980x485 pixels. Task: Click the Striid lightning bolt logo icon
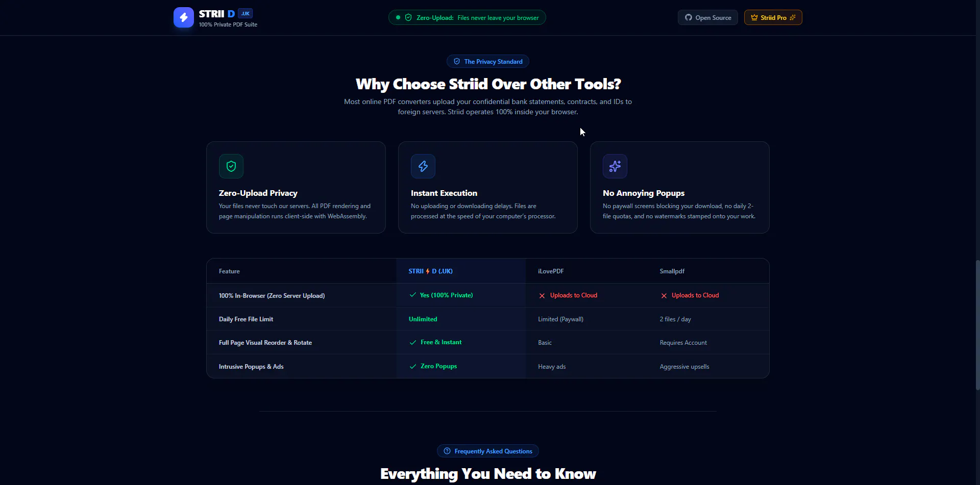(x=184, y=17)
